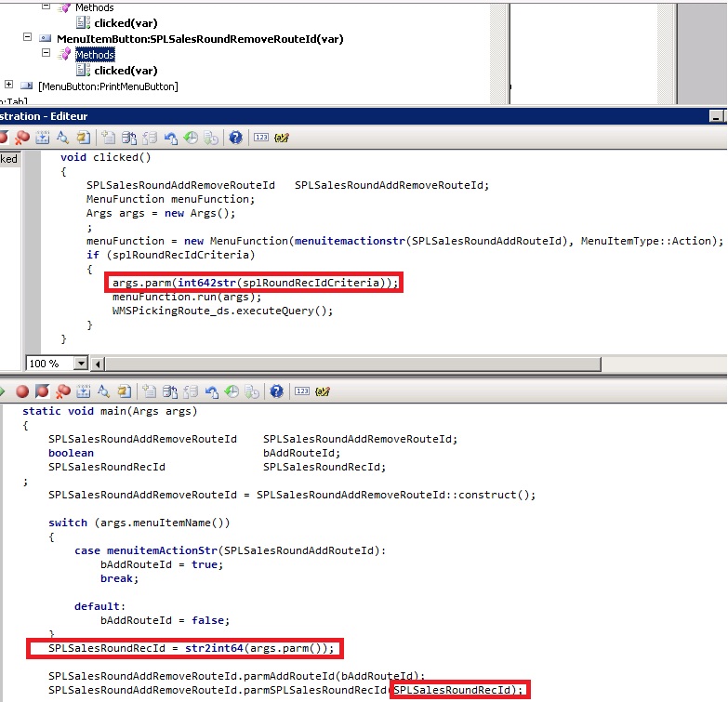Remove all breakpoints in clicked() editor toolbar

[x=21, y=138]
